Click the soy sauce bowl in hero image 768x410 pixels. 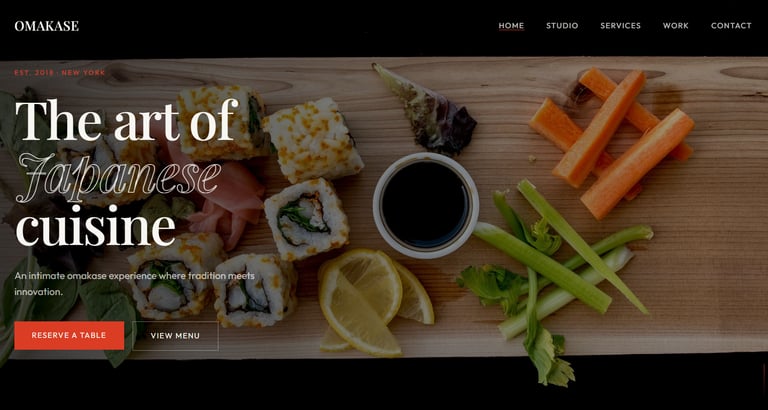426,203
